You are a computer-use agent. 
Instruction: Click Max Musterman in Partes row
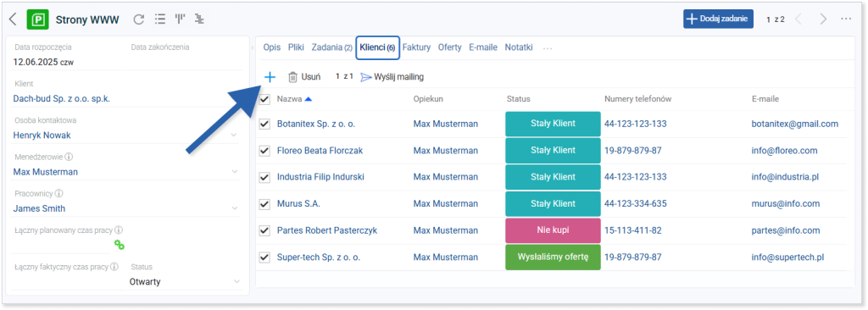click(445, 230)
